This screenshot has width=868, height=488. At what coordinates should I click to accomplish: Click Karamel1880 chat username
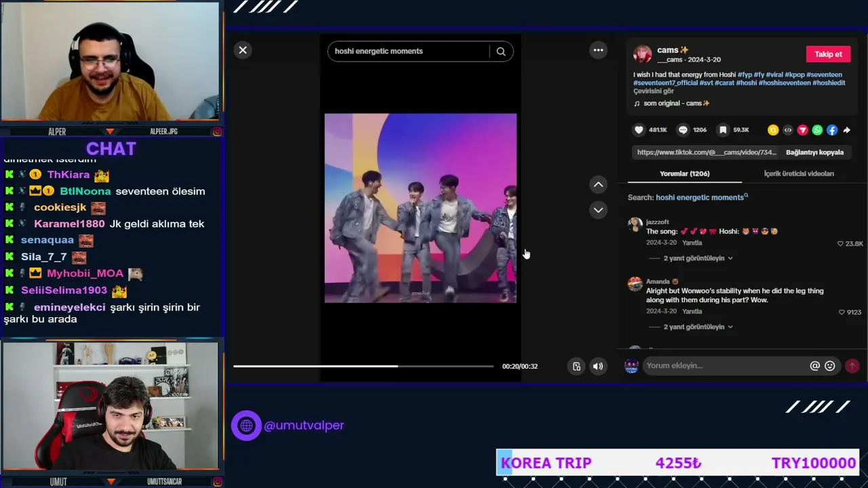(x=69, y=224)
